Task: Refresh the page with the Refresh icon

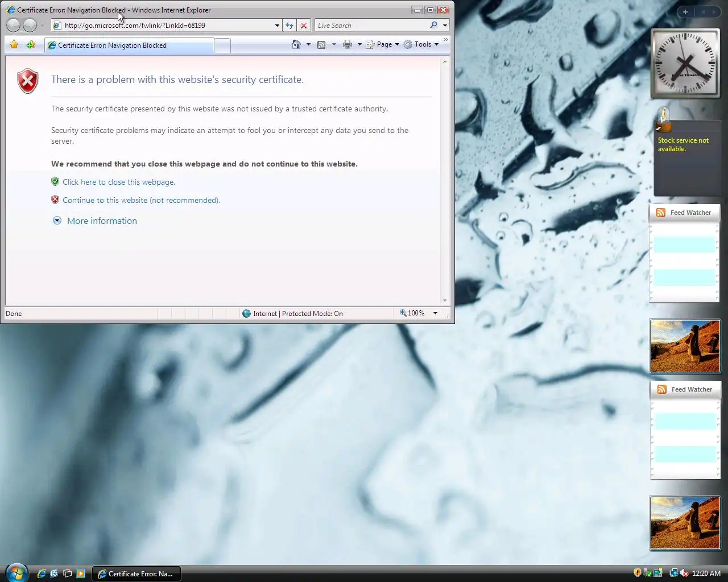Action: [x=289, y=26]
